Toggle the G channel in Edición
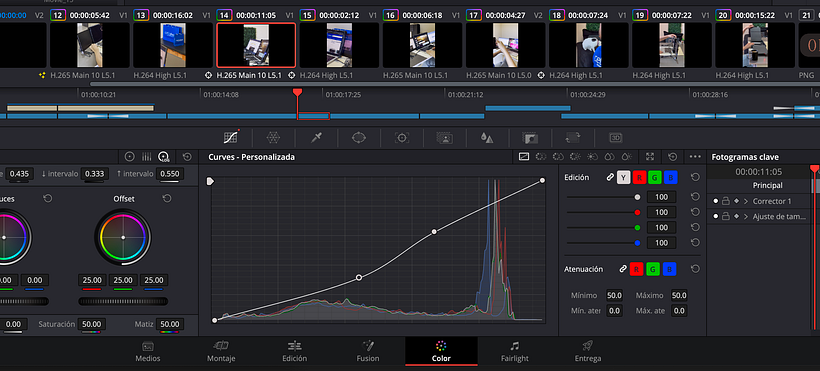The height and width of the screenshot is (371, 820). 655,177
